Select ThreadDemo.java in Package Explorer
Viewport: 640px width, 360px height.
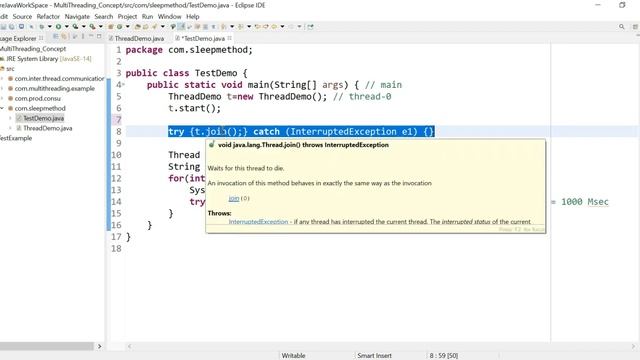(x=47, y=128)
